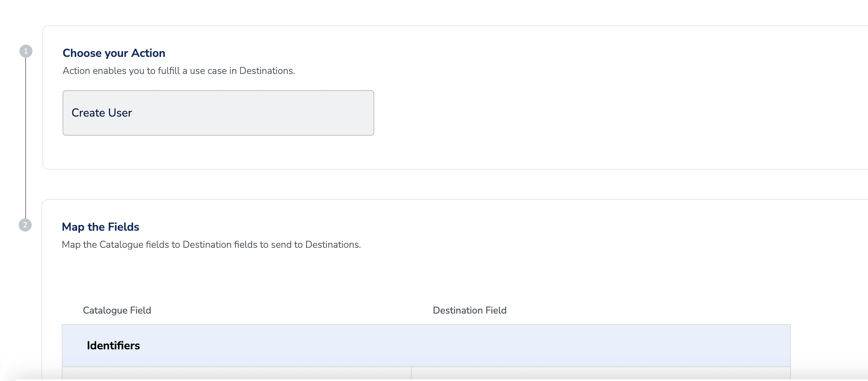
Task: Select the Map the Fields heading
Action: (101, 227)
